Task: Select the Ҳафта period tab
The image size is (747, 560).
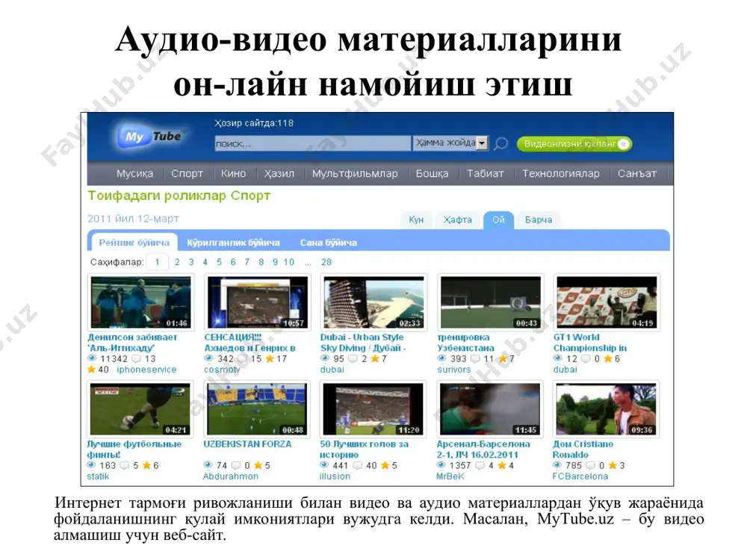Action: [457, 220]
